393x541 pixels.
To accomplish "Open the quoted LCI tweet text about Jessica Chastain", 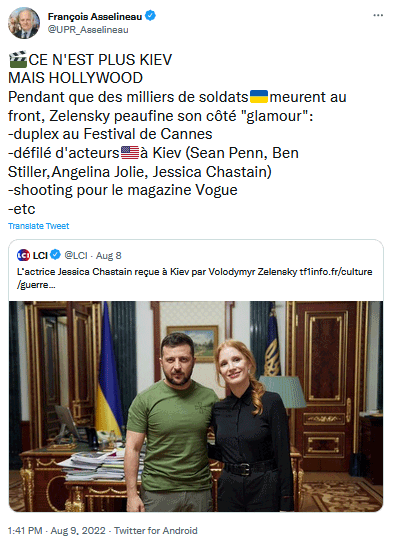I will (157, 272).
